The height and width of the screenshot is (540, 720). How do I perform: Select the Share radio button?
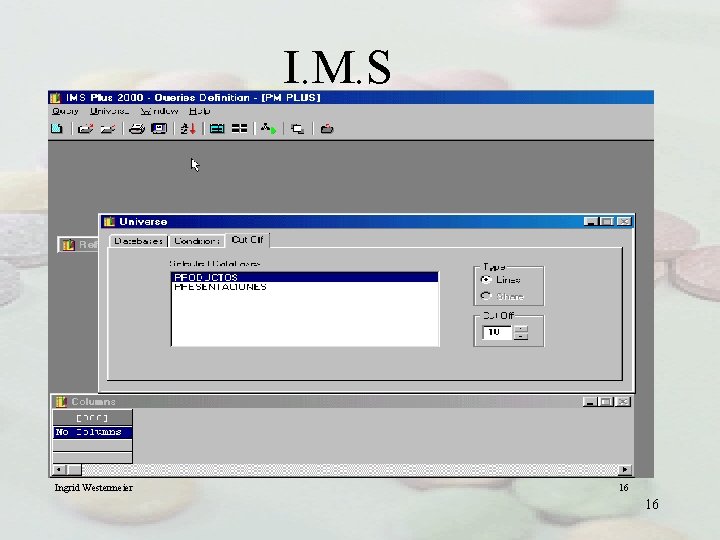tap(486, 296)
